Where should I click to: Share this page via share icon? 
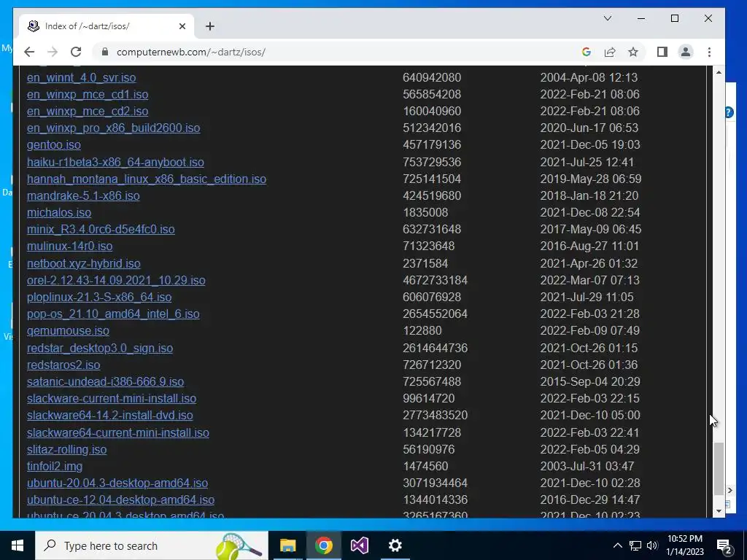coord(610,52)
